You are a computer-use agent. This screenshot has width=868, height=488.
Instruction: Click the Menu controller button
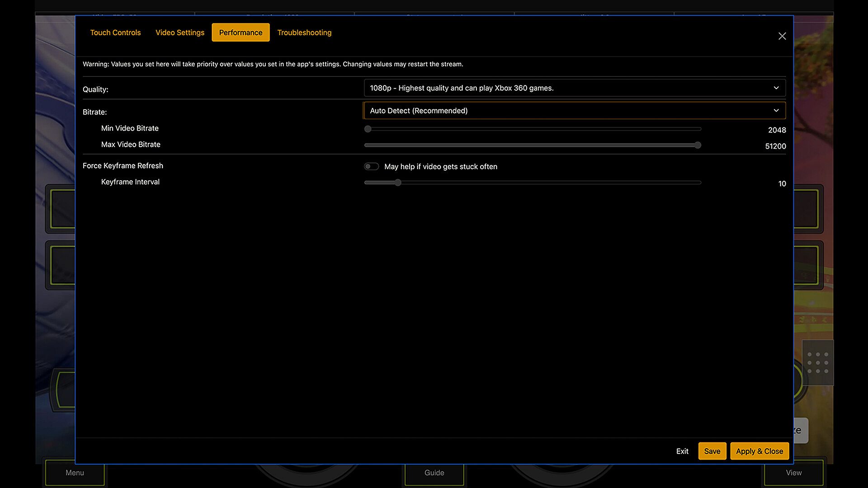pyautogui.click(x=75, y=473)
